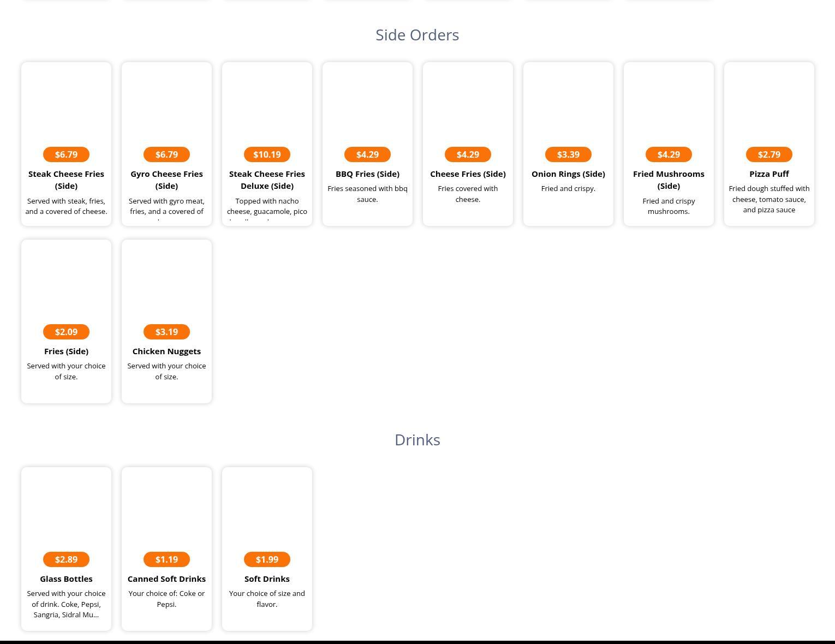Select the $3.19 Chicken Nuggets price badge

[x=166, y=332]
